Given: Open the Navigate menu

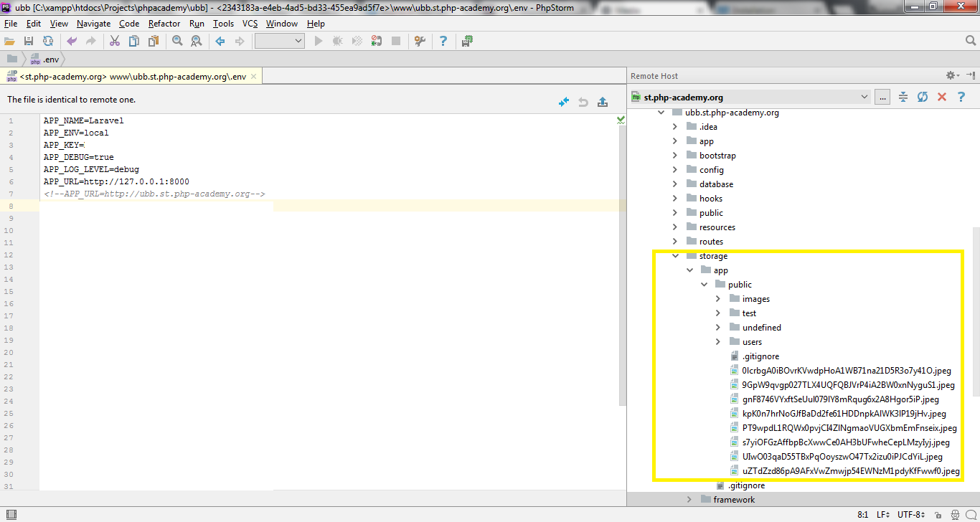Looking at the screenshot, I should point(93,24).
